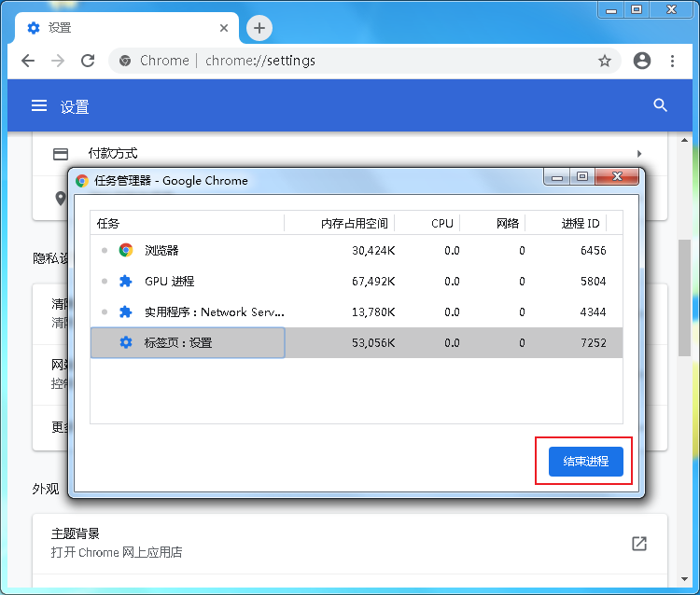Click memory value 67,492K

pos(373,282)
